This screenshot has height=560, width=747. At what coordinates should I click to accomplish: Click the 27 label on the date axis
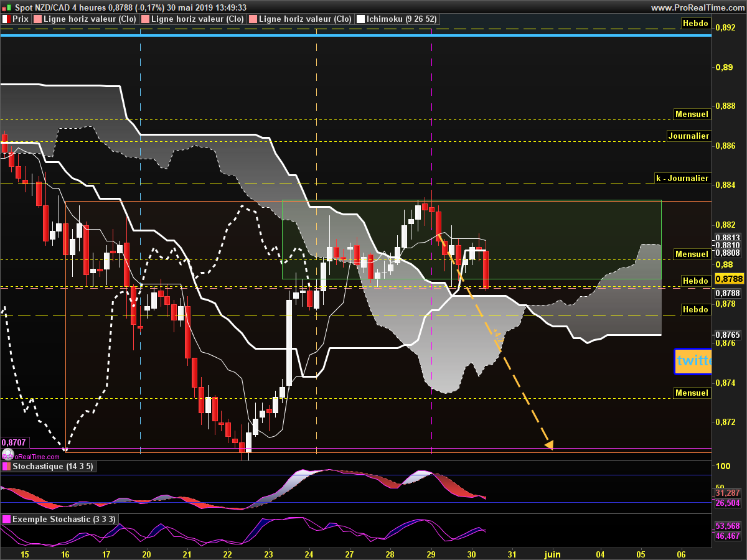click(349, 554)
